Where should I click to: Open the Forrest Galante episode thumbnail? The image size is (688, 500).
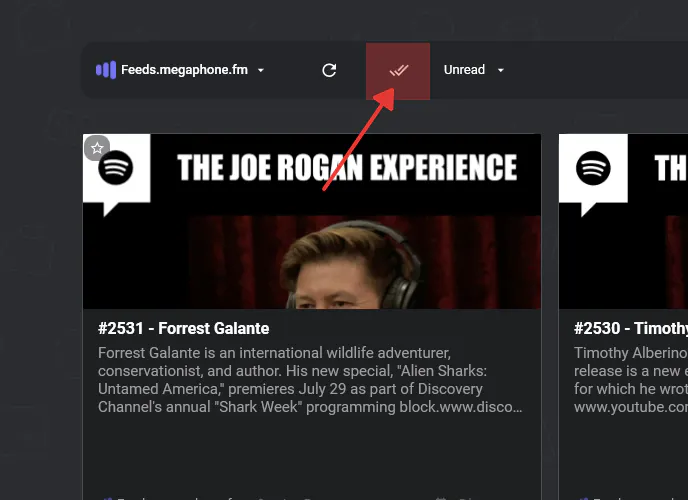pyautogui.click(x=312, y=221)
